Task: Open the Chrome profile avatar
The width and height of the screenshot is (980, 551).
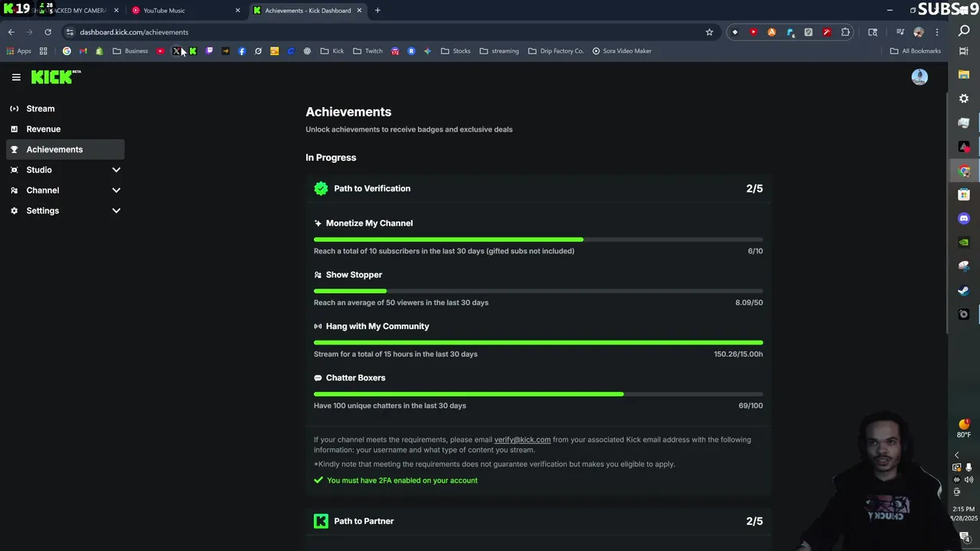Action: click(919, 32)
